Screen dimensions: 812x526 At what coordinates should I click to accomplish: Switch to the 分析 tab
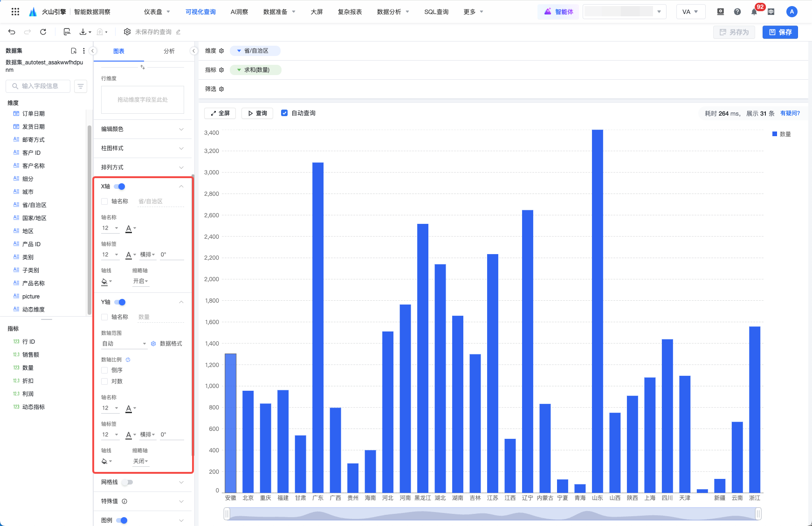tap(169, 51)
